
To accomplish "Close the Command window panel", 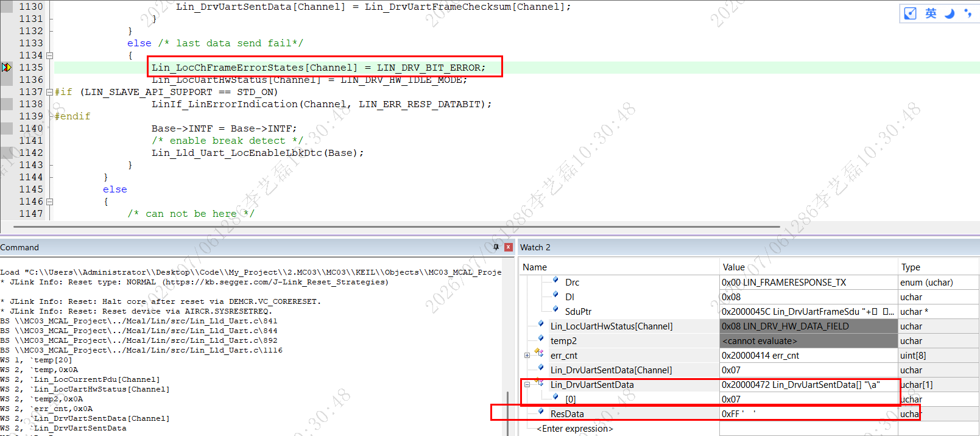I will [508, 247].
